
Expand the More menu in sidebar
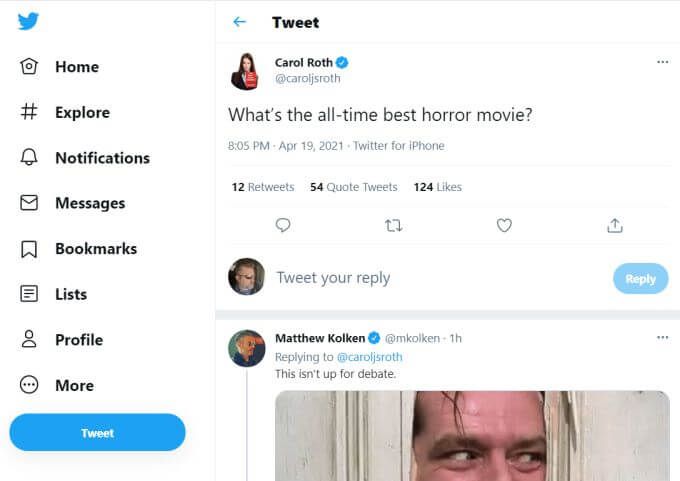click(x=57, y=385)
